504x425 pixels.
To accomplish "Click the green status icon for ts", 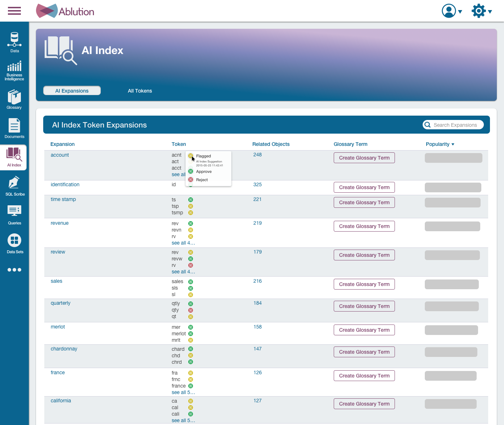I will [x=191, y=200].
